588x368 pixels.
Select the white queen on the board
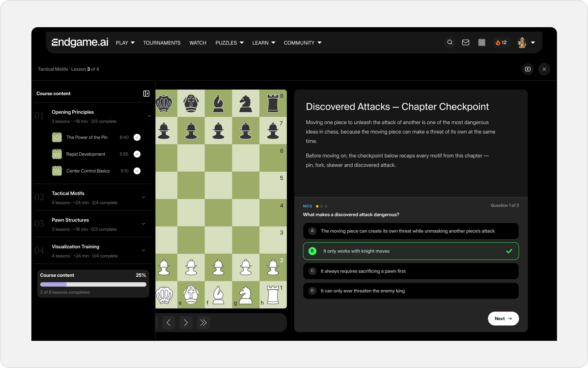(x=164, y=295)
